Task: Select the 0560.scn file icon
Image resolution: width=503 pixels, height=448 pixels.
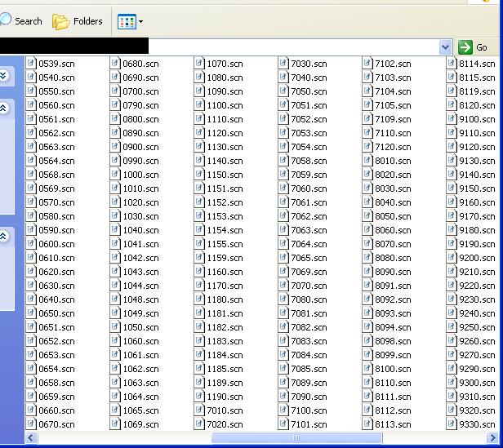Action: tap(31, 104)
